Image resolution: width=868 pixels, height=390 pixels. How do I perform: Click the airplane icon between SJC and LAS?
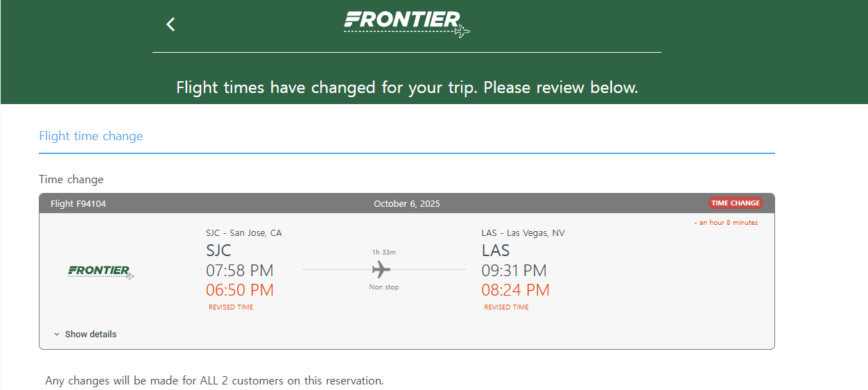381,269
